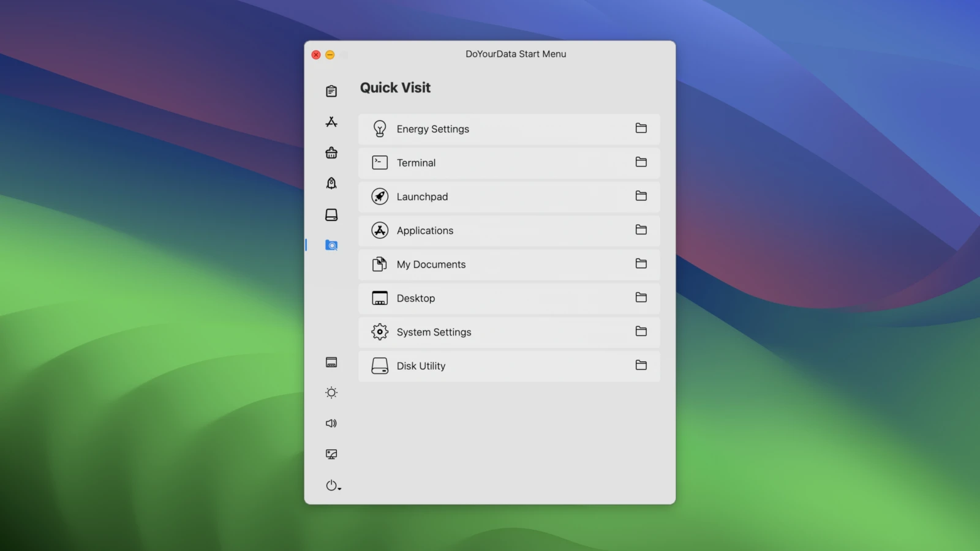Click the folder icon on the Applications row
The width and height of the screenshot is (980, 551).
[641, 230]
